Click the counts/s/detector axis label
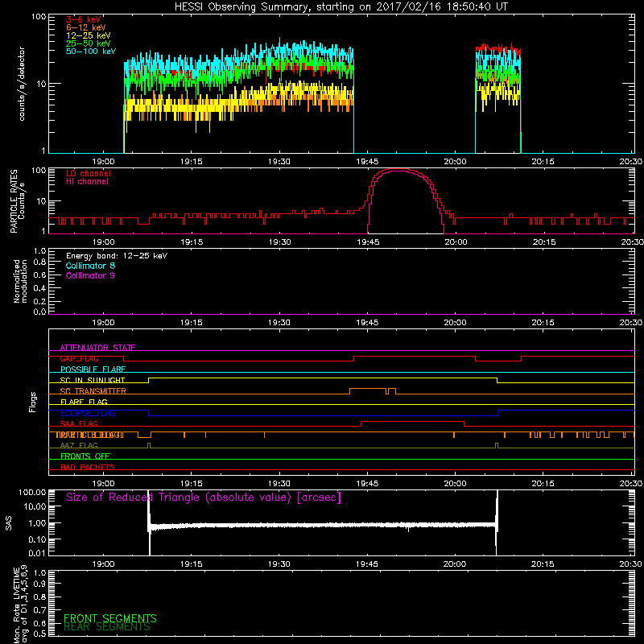 22,84
